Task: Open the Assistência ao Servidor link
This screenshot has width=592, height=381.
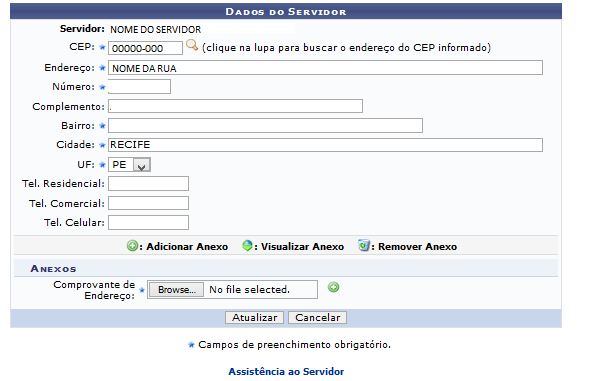Action: pyautogui.click(x=286, y=372)
